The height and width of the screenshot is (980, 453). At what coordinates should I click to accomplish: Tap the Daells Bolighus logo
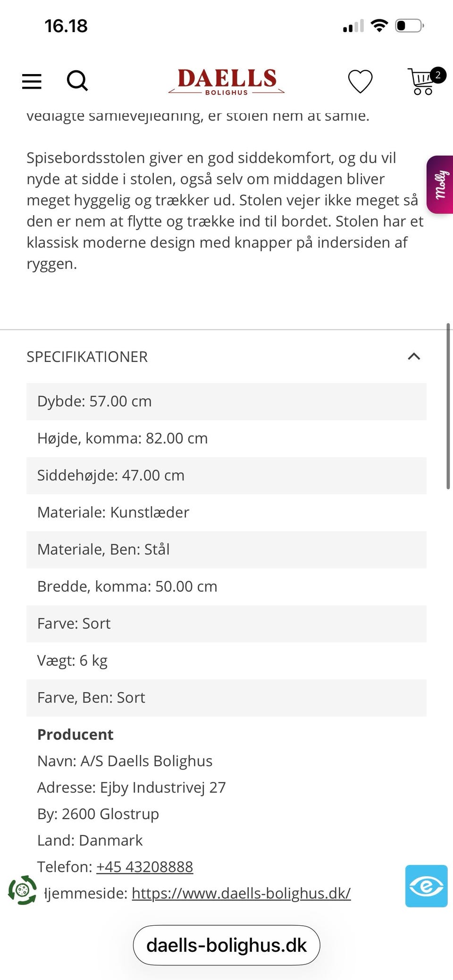[226, 81]
